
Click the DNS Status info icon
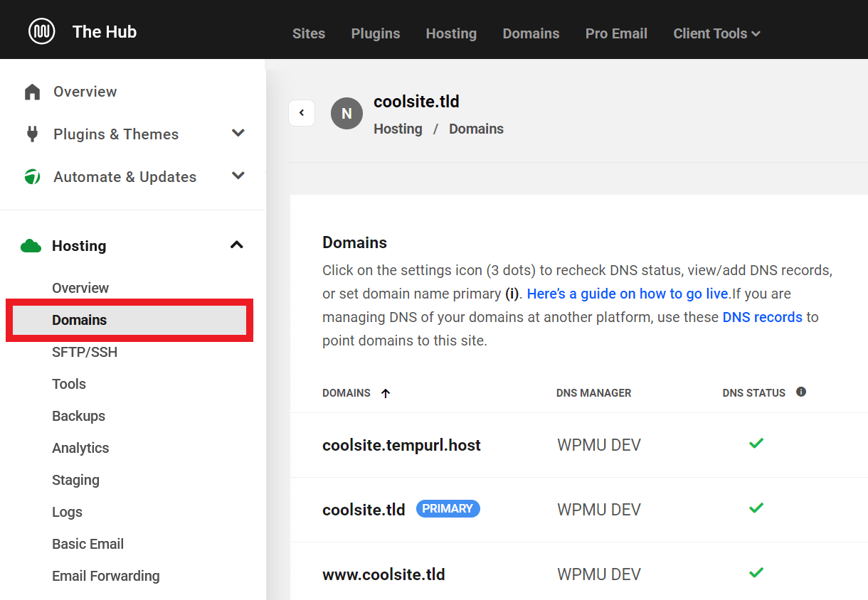click(801, 392)
